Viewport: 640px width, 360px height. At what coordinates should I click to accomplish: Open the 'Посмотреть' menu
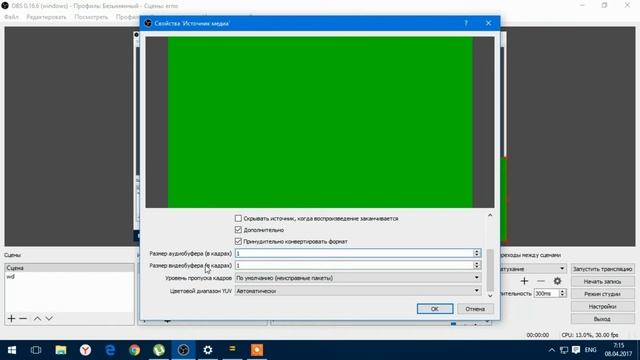(x=91, y=17)
